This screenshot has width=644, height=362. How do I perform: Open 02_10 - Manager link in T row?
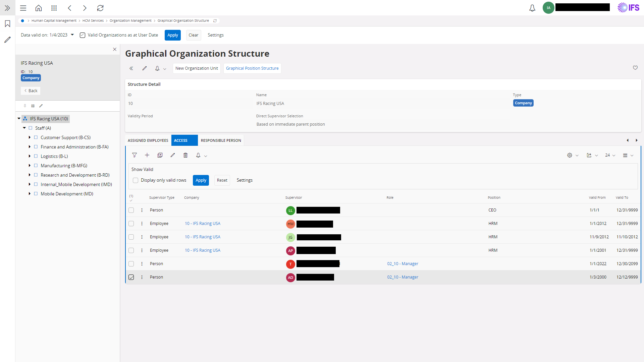pos(402,264)
